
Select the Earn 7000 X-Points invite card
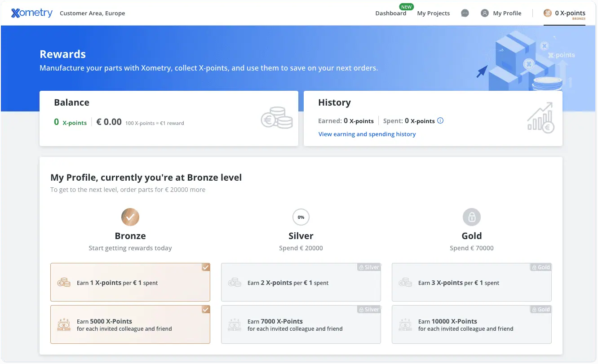point(301,324)
